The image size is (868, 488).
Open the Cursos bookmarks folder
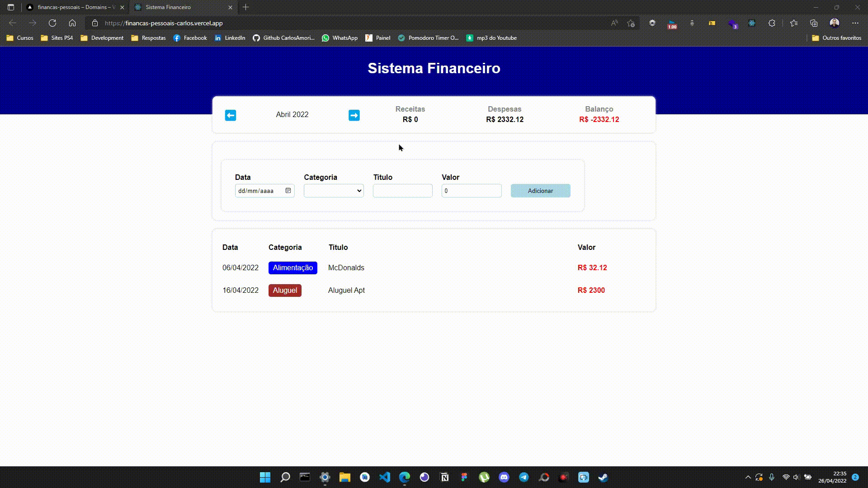click(20, 38)
